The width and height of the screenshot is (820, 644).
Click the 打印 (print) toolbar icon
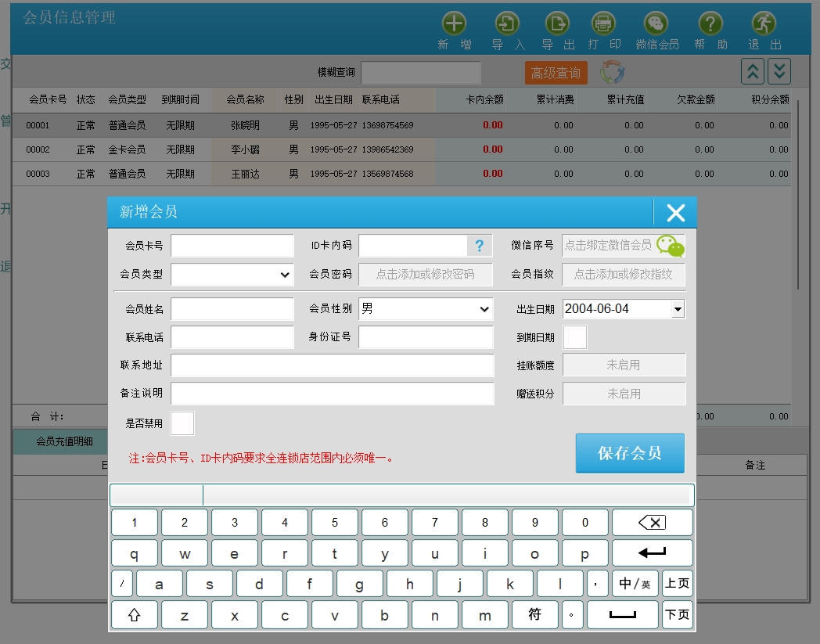(603, 23)
